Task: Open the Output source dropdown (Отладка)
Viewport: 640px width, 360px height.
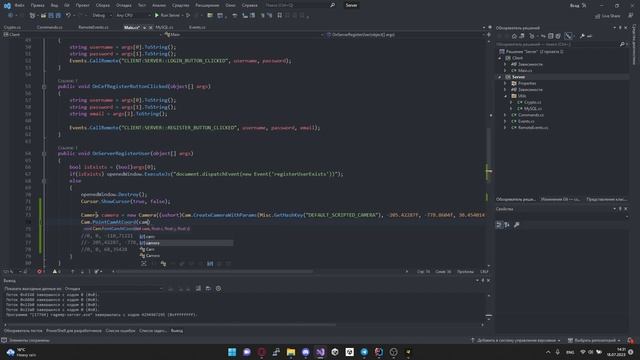Action: pyautogui.click(x=114, y=289)
